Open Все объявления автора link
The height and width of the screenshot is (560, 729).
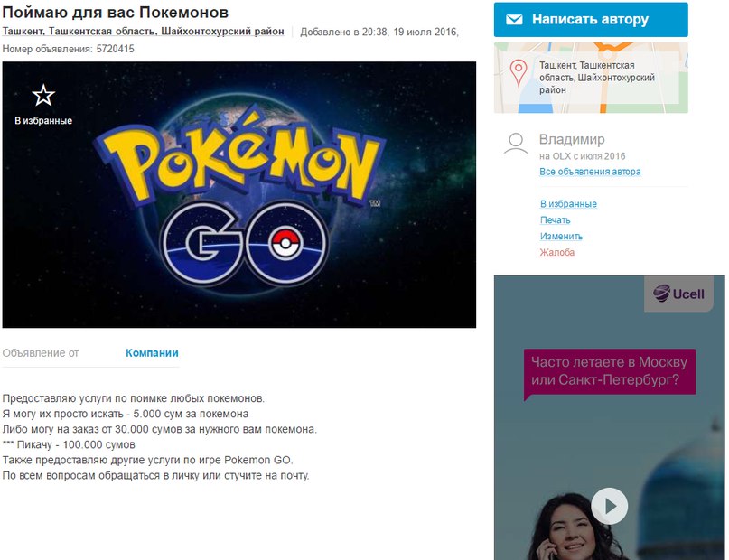click(590, 172)
